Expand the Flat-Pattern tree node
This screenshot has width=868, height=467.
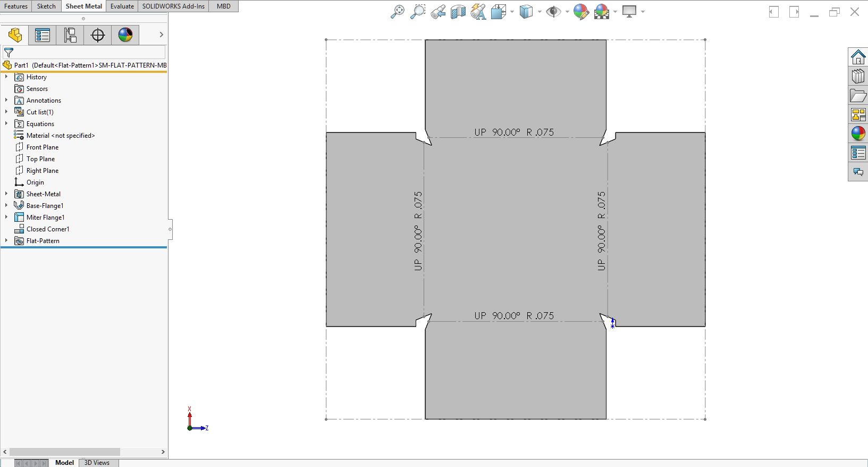point(6,241)
